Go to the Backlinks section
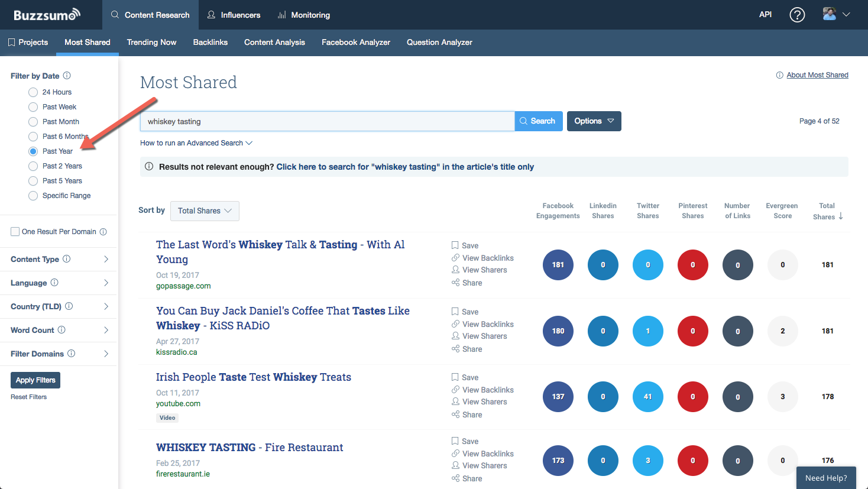Viewport: 868px width, 489px height. pos(210,43)
